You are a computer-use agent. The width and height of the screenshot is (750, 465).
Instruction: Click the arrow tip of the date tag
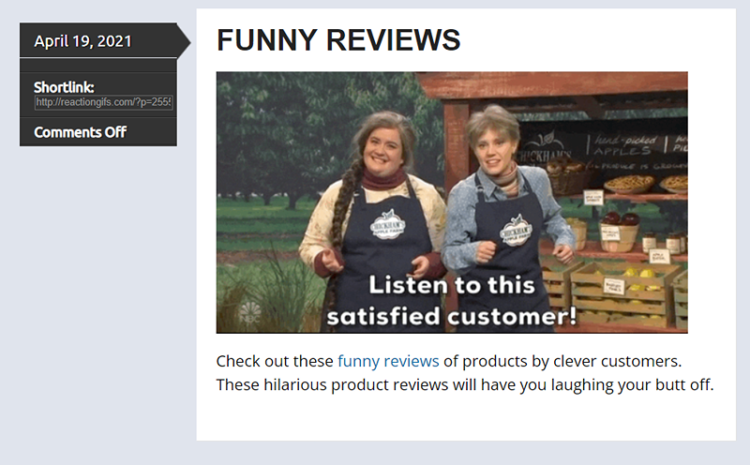click(184, 42)
